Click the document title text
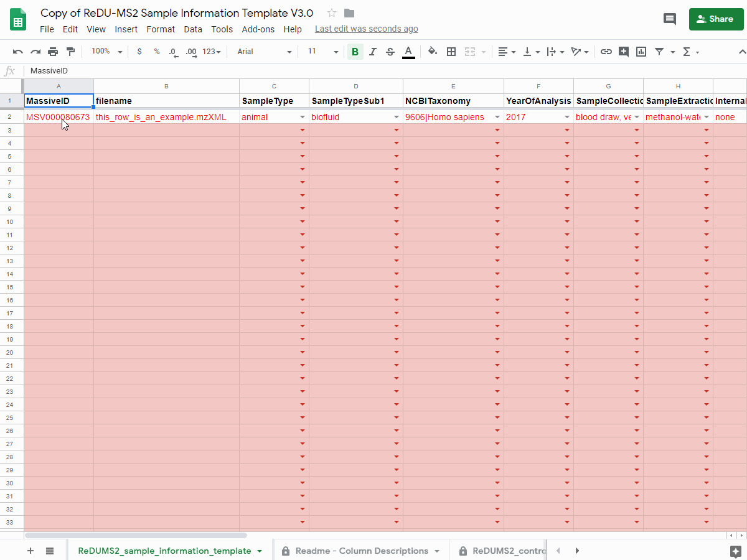The height and width of the screenshot is (560, 747). point(177,13)
